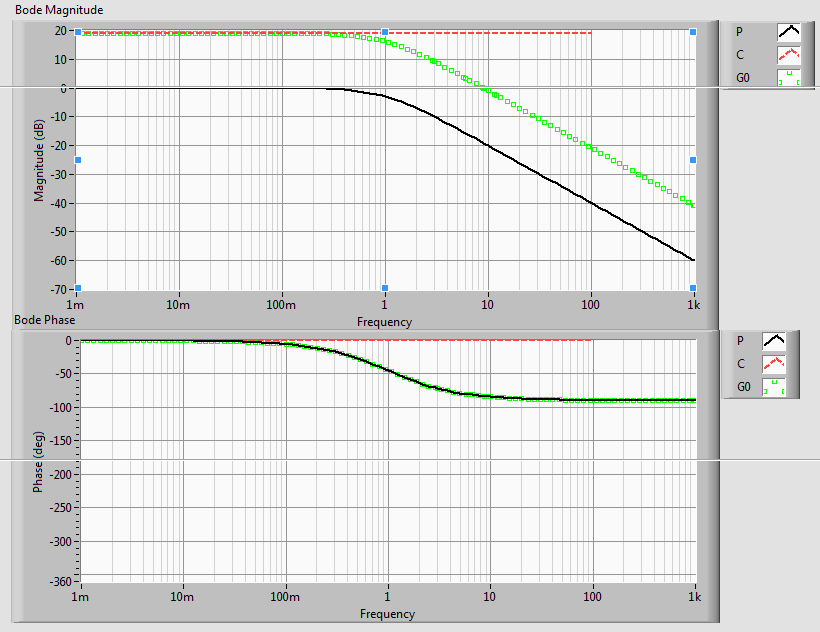Click bottom-left blue handle of magnitude plot

pos(78,288)
